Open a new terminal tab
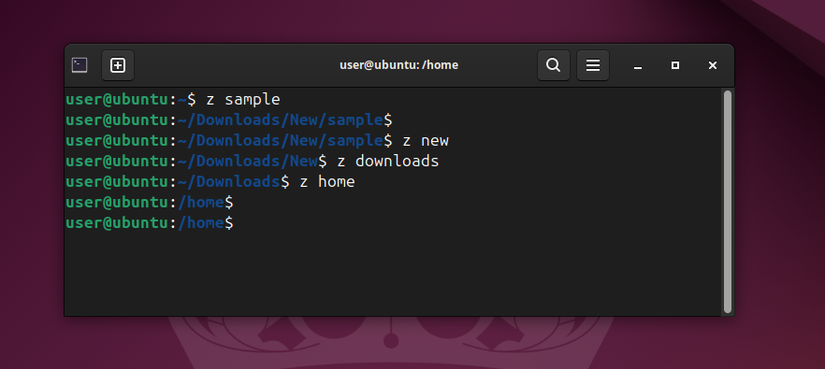This screenshot has width=825, height=369. (118, 65)
